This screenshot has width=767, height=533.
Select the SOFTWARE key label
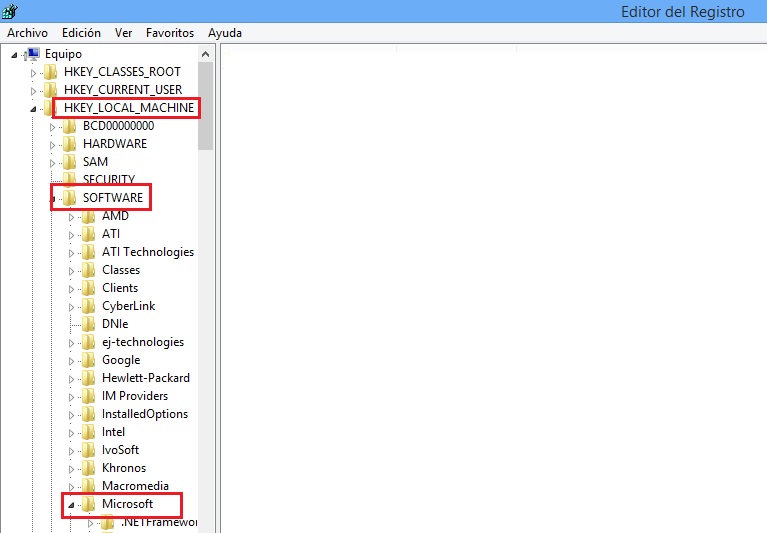coord(113,198)
